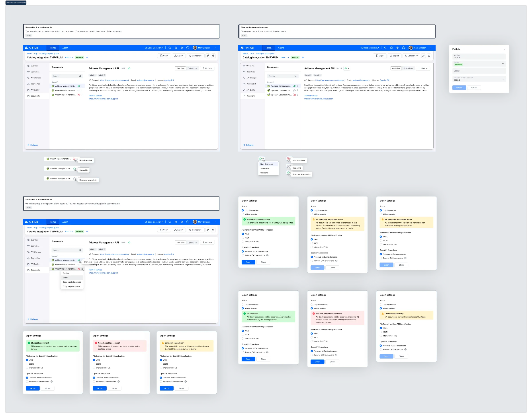Open shareability dropdown beside Address Management API title
This screenshot has width=532, height=418.
347,68
